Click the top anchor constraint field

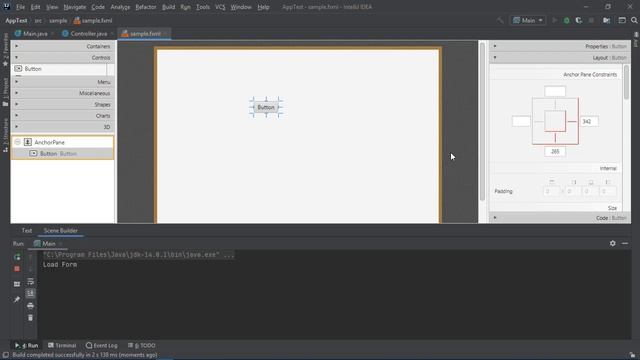(x=555, y=91)
